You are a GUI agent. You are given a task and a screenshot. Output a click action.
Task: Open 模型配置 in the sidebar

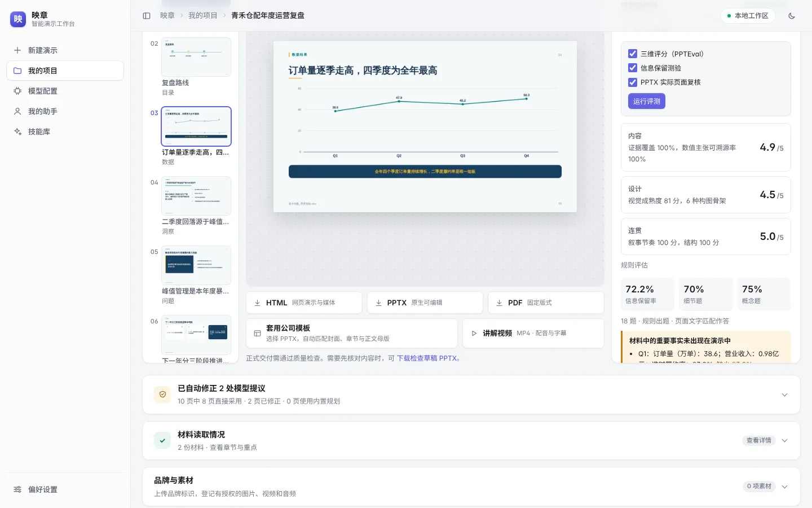coord(65,91)
